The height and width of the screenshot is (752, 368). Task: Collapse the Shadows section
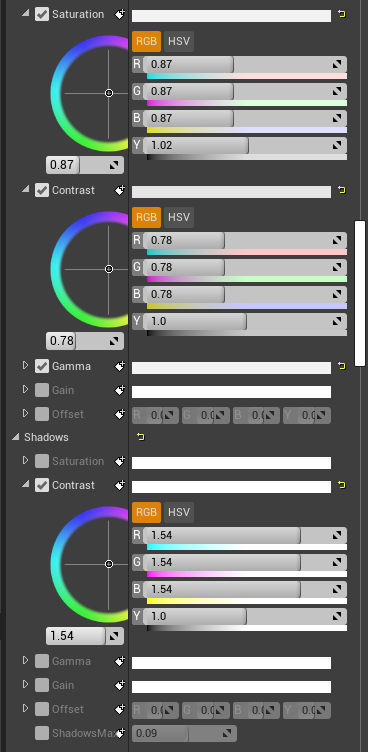pos(16,437)
